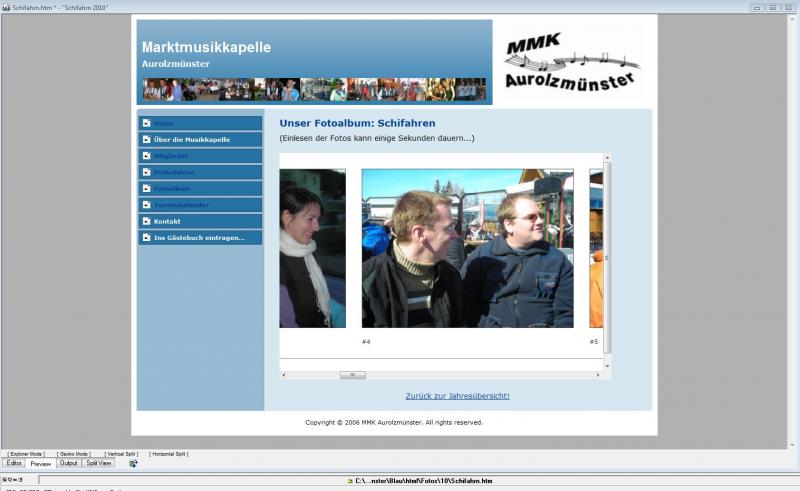Switch to the Editor tab
The image size is (800, 491).
pyautogui.click(x=14, y=463)
